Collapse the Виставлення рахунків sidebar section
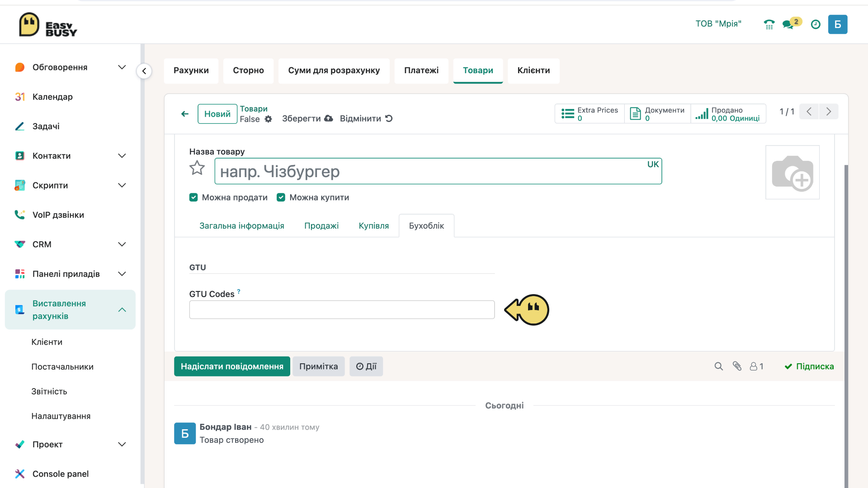This screenshot has width=868, height=488. pos(122,310)
